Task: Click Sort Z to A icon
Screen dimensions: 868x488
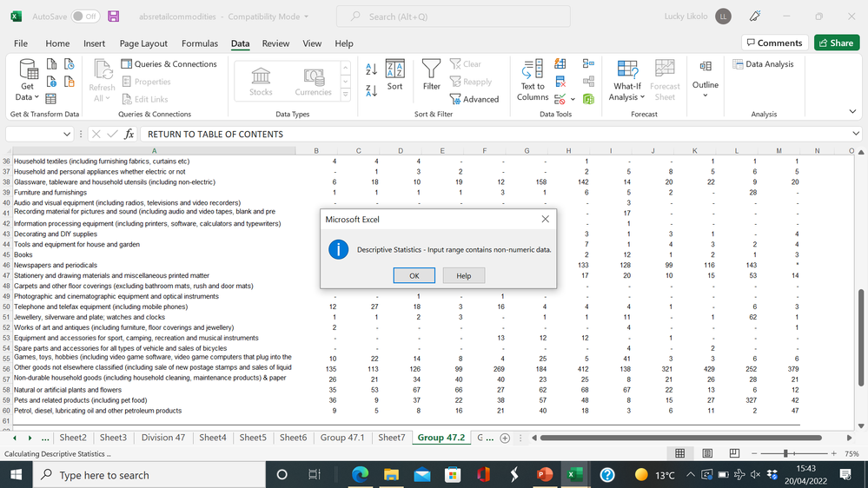Action: (x=372, y=90)
